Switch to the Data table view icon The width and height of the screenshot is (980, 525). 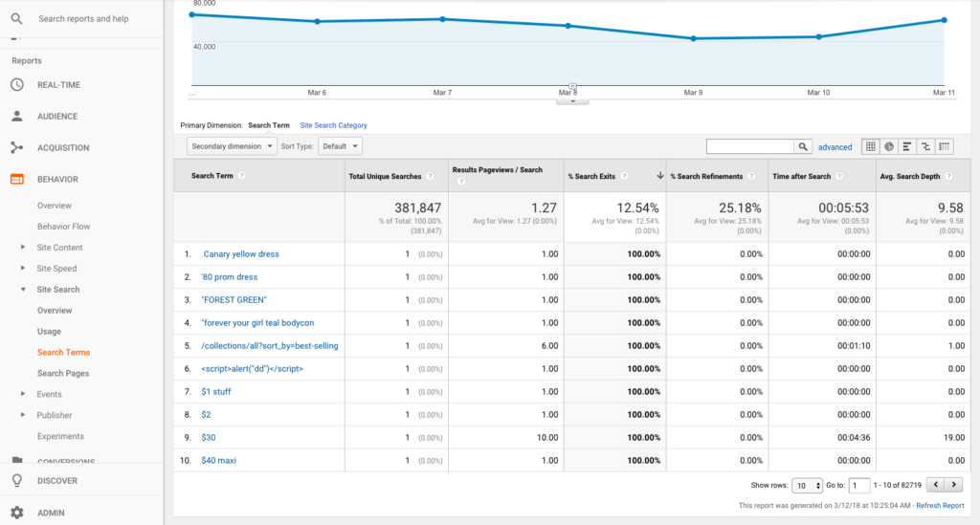pos(870,146)
